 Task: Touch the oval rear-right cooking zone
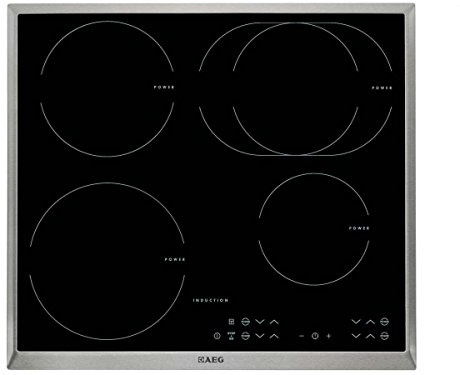click(296, 89)
